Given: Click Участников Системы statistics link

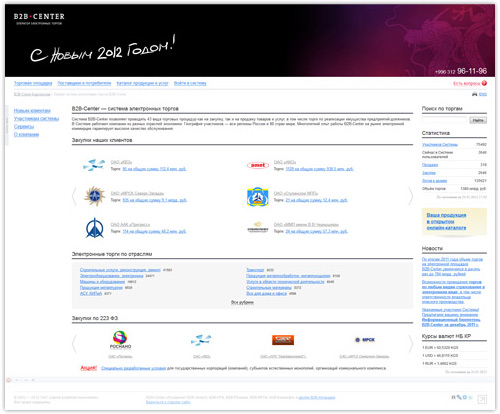Looking at the screenshot, I should point(440,145).
